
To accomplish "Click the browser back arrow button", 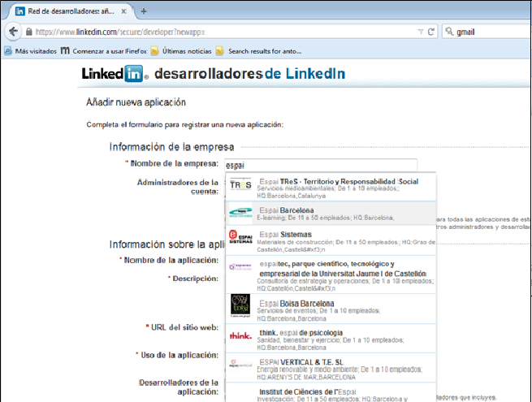I will click(x=13, y=31).
